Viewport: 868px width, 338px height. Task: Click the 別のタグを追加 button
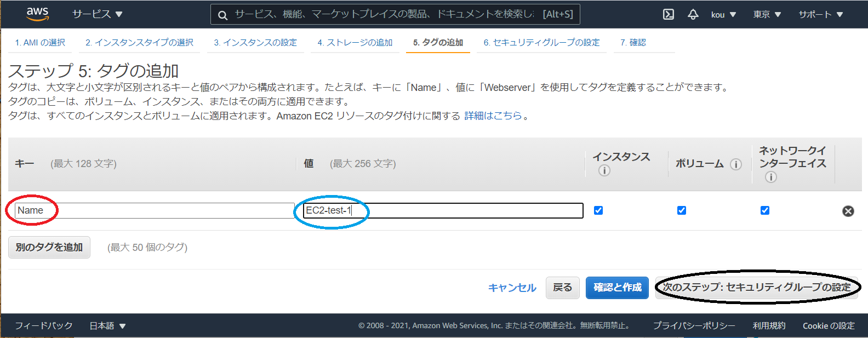[49, 248]
